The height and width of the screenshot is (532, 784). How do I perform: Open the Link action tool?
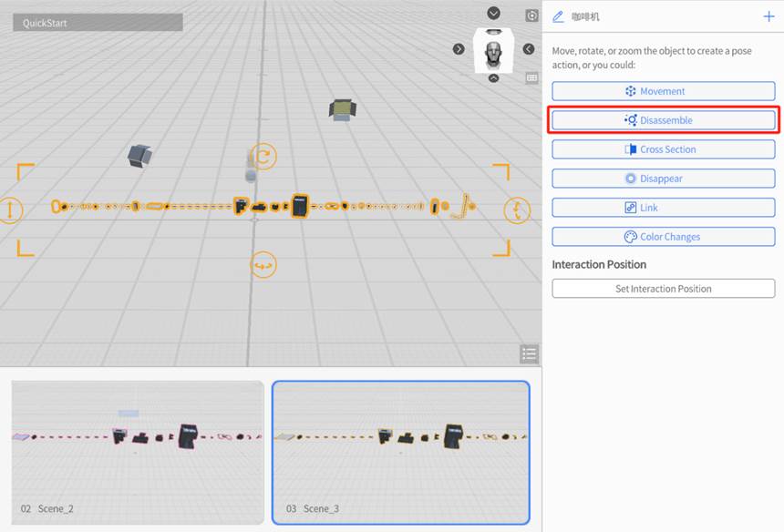[x=663, y=207]
